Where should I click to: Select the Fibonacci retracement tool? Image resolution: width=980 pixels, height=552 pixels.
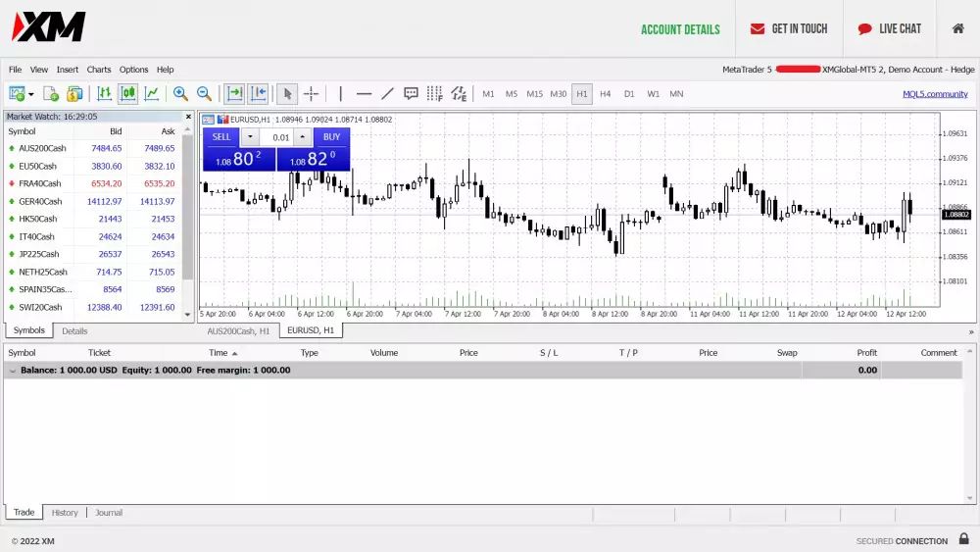click(434, 94)
